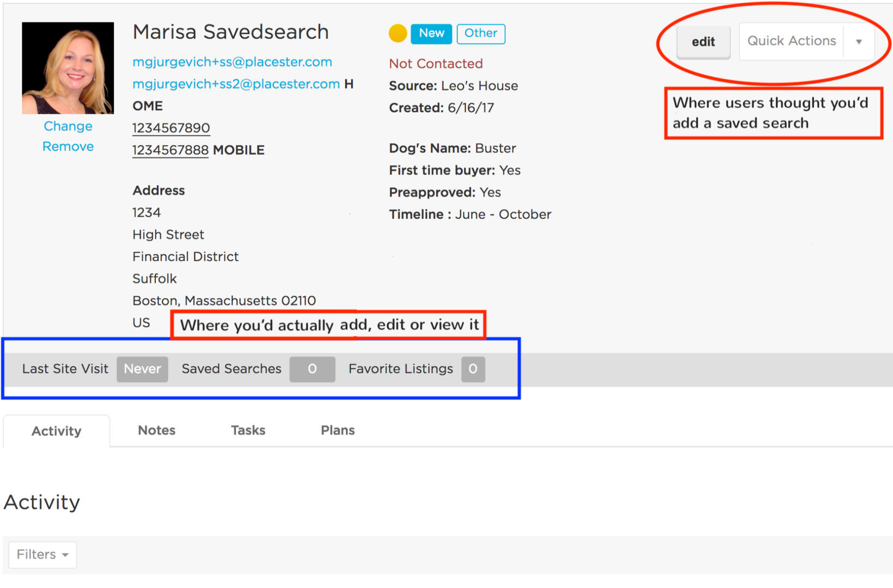Remove the contact photo

tap(68, 146)
